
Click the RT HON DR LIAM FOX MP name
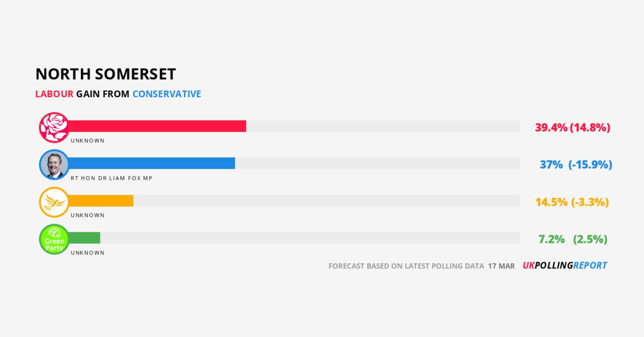pyautogui.click(x=112, y=178)
